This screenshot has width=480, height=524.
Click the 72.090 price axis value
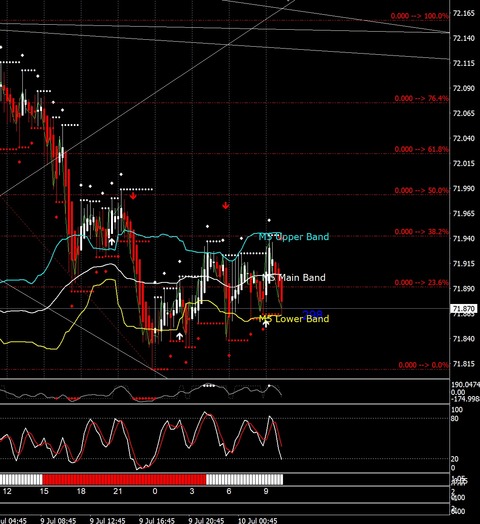pos(464,88)
